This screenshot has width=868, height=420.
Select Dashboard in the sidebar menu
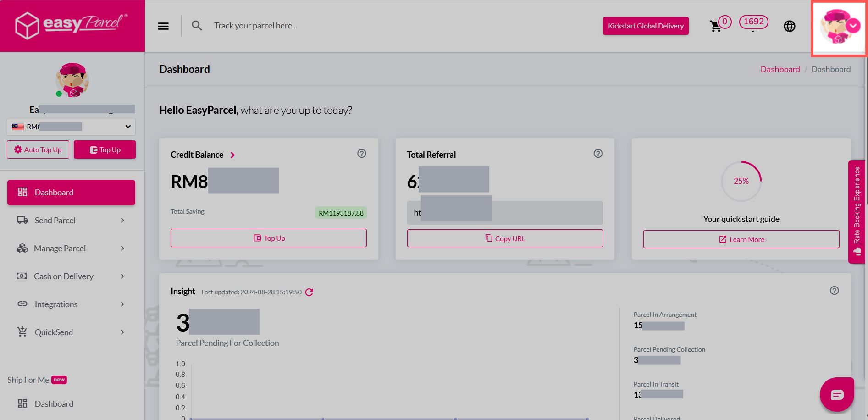(x=71, y=193)
